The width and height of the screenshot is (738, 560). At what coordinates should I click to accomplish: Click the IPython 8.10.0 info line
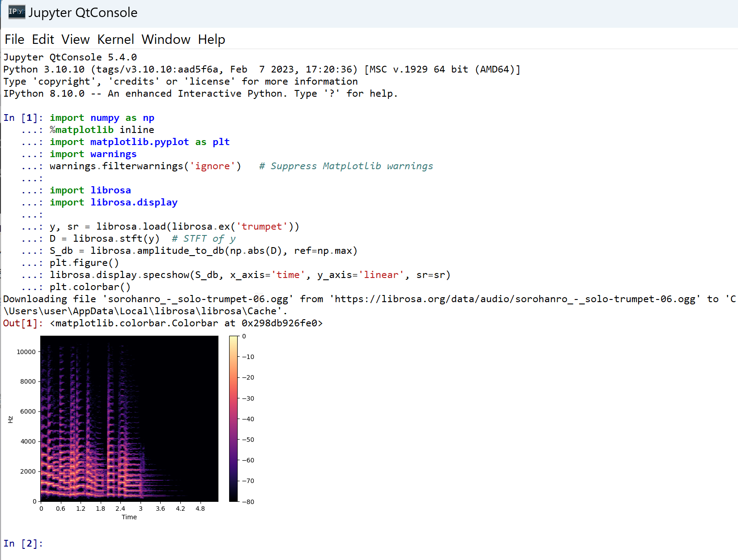pos(200,94)
